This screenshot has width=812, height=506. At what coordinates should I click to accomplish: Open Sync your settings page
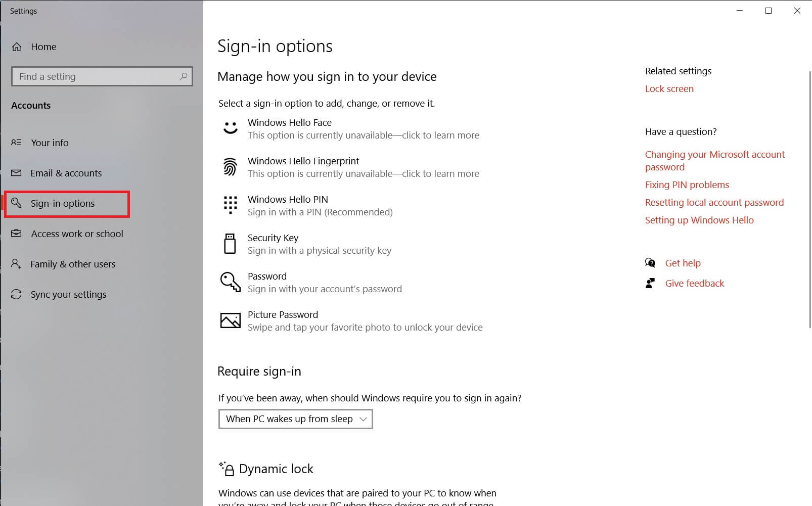tap(69, 294)
